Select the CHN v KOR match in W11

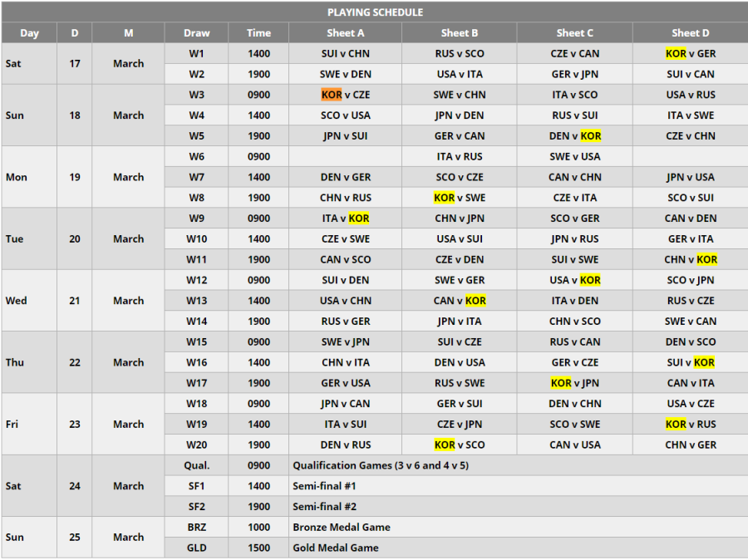click(x=691, y=259)
